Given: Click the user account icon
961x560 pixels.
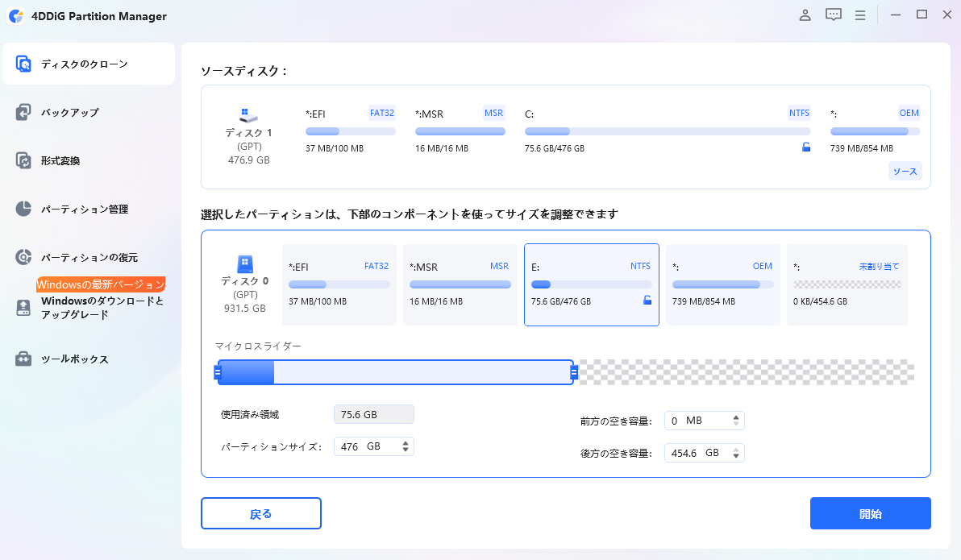Looking at the screenshot, I should (805, 15).
